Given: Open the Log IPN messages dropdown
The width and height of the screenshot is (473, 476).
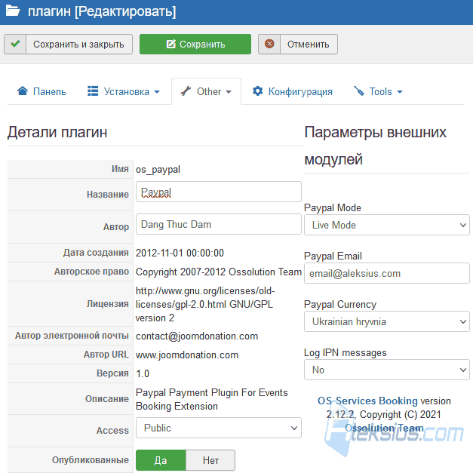Looking at the screenshot, I should click(x=387, y=370).
